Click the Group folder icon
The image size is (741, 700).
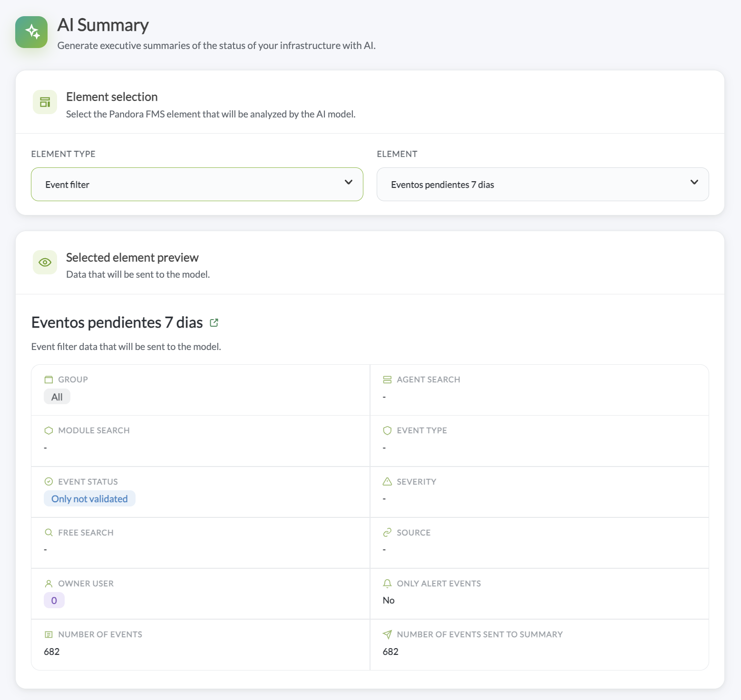coord(49,379)
